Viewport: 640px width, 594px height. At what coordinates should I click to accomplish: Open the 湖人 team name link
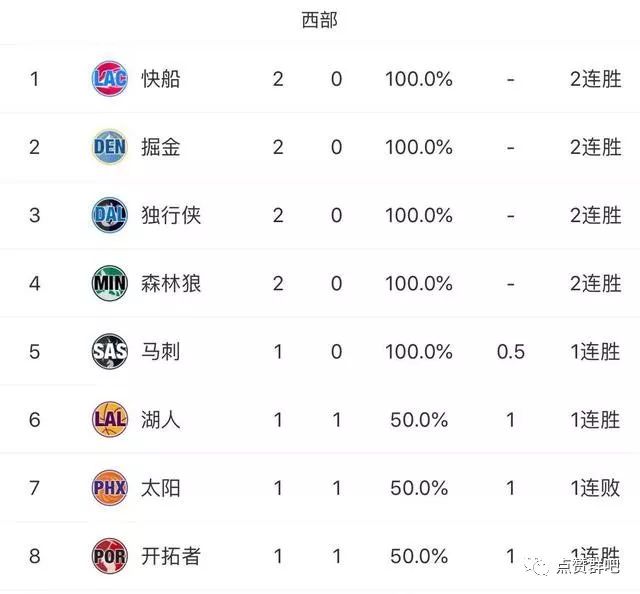tap(161, 420)
